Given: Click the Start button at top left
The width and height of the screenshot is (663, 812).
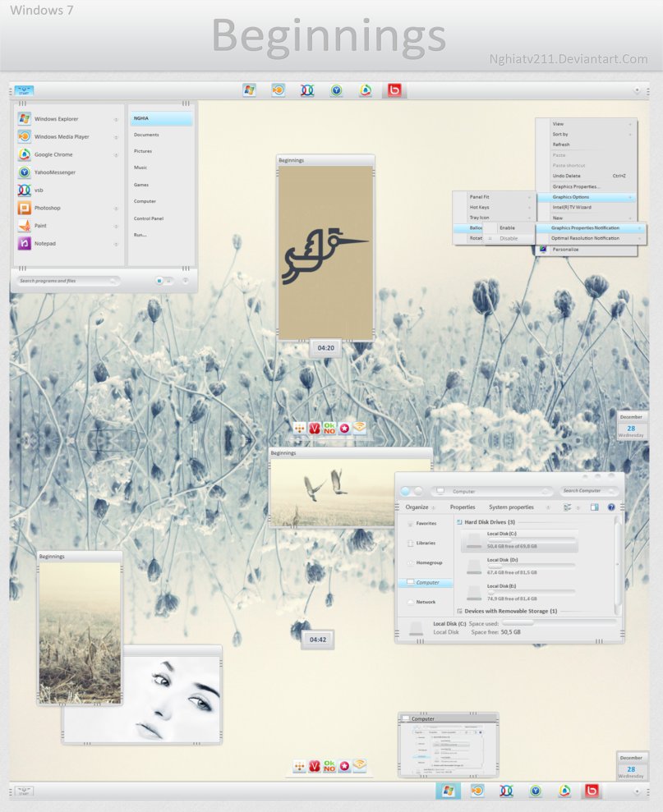Looking at the screenshot, I should (24, 90).
